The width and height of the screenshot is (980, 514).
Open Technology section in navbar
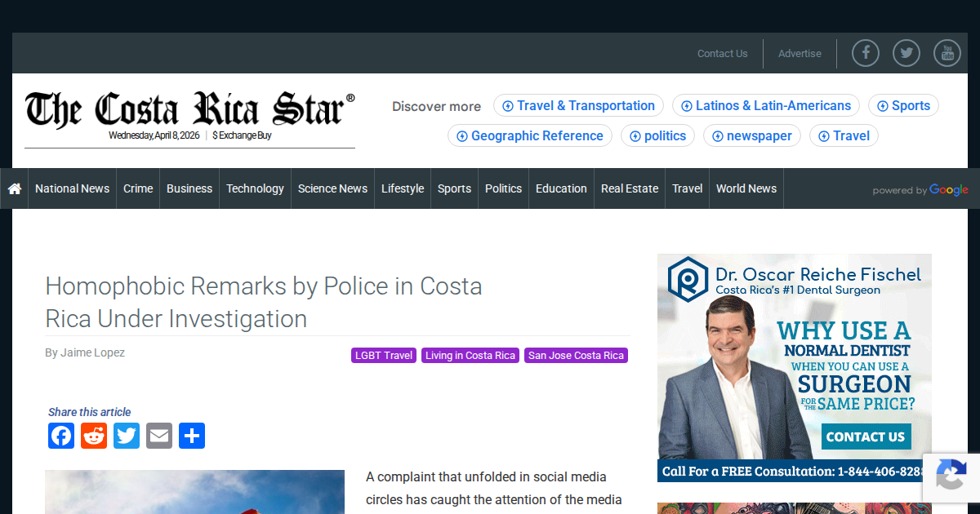coord(255,188)
